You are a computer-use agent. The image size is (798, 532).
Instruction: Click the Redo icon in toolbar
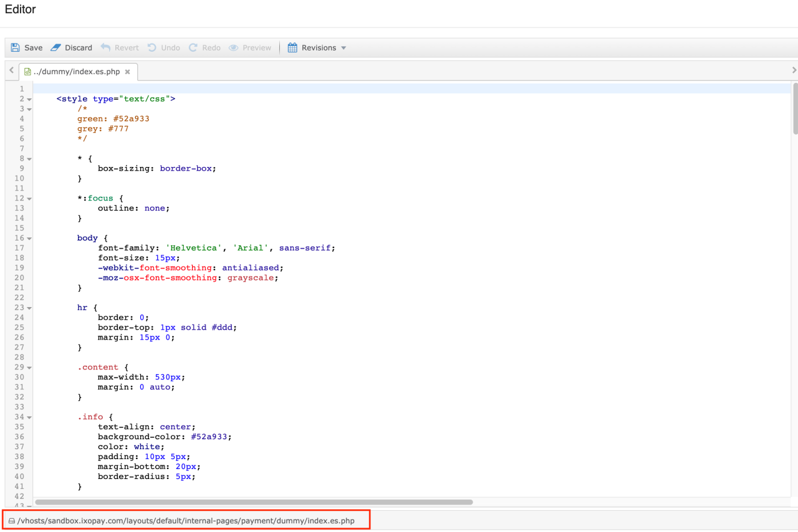tap(193, 48)
